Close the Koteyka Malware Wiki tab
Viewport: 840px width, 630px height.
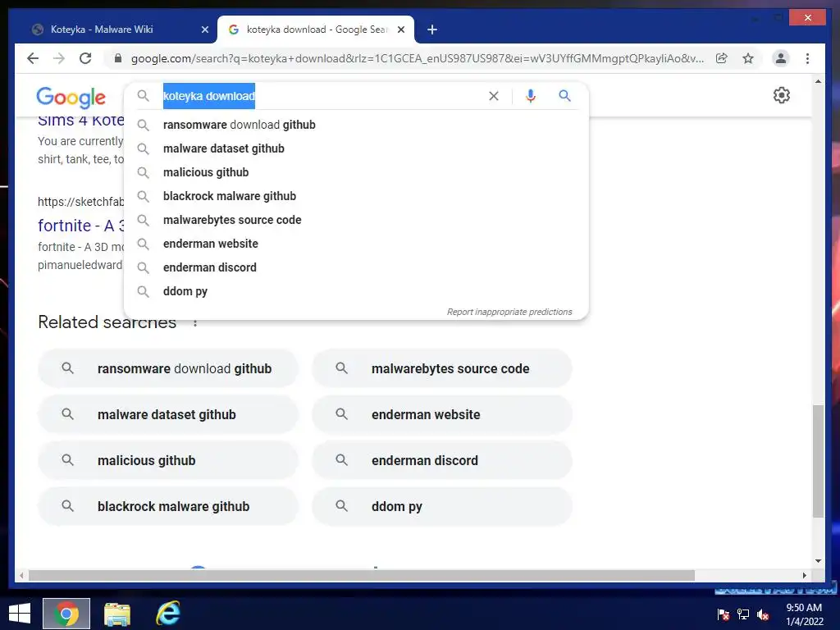[x=204, y=30]
